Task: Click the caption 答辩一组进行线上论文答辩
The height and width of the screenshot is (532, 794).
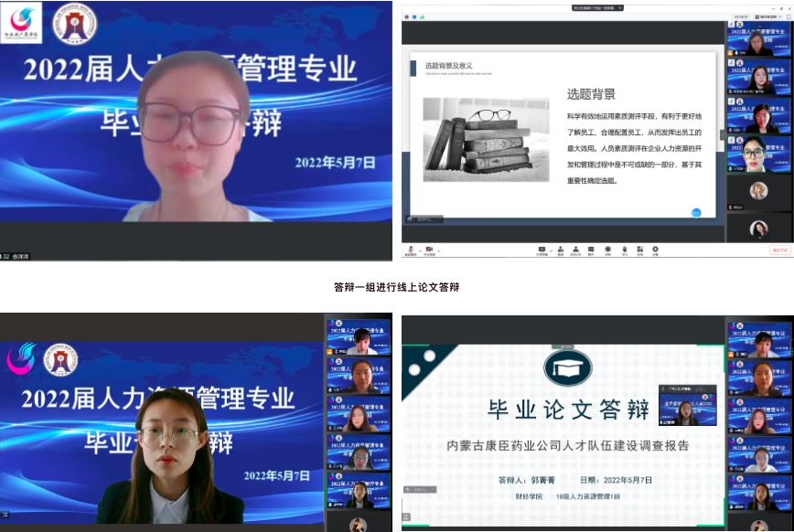Action: (x=396, y=287)
